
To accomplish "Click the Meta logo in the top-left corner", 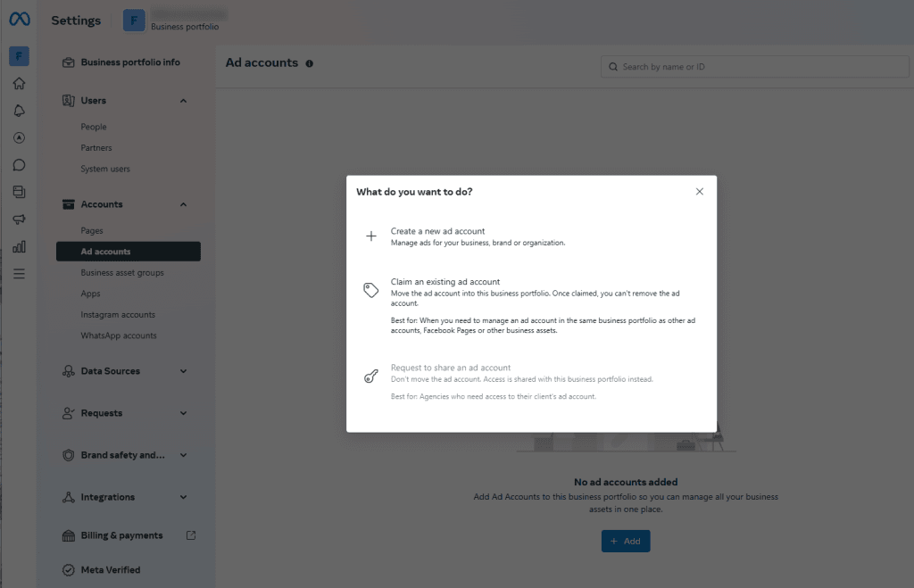I will [18, 19].
